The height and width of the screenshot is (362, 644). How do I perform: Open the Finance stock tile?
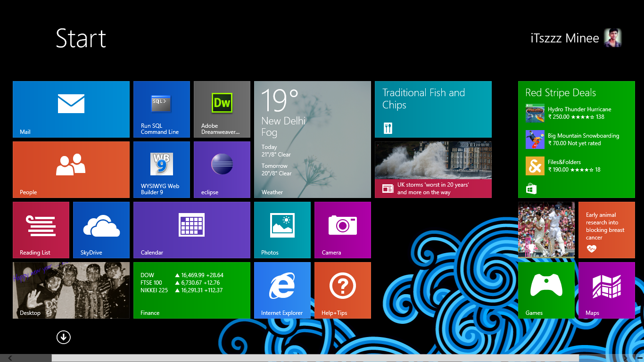tap(192, 290)
